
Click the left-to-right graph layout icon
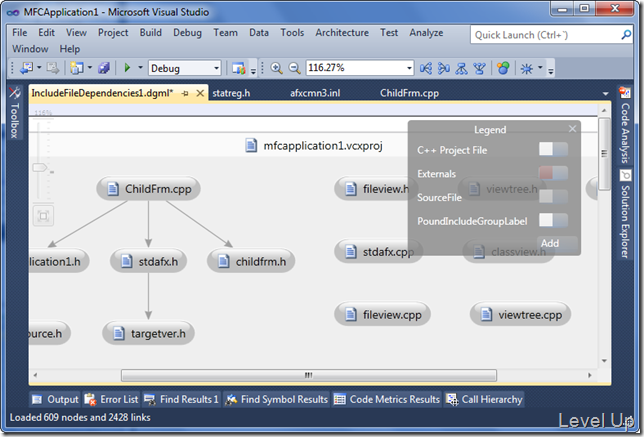[x=426, y=68]
